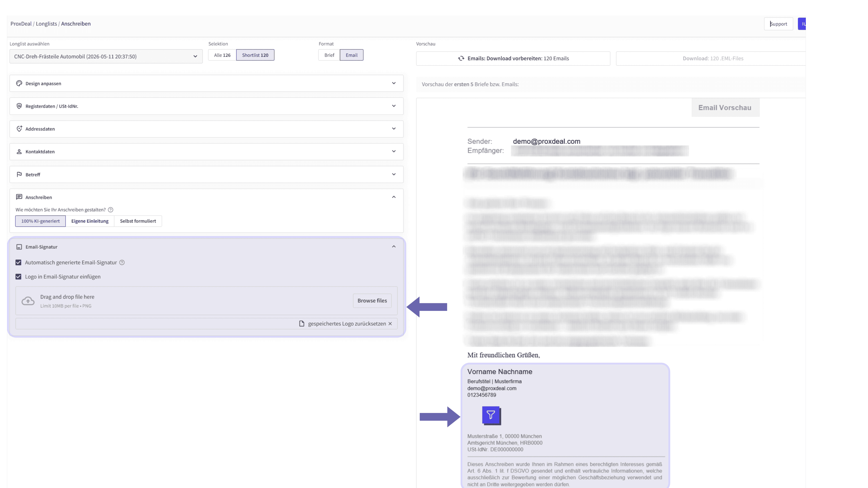This screenshot has height=488, width=868.
Task: Click the Anschreiben message icon
Action: click(x=19, y=197)
